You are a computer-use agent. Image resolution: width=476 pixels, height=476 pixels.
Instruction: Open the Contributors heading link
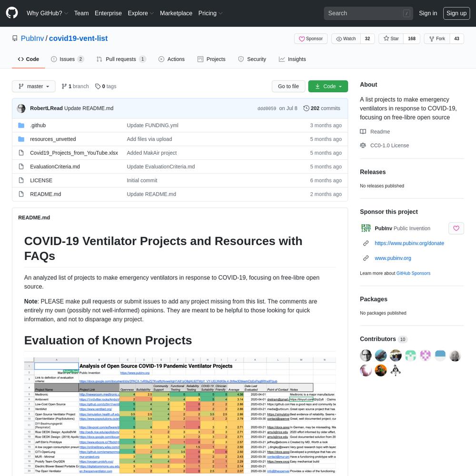click(x=384, y=339)
